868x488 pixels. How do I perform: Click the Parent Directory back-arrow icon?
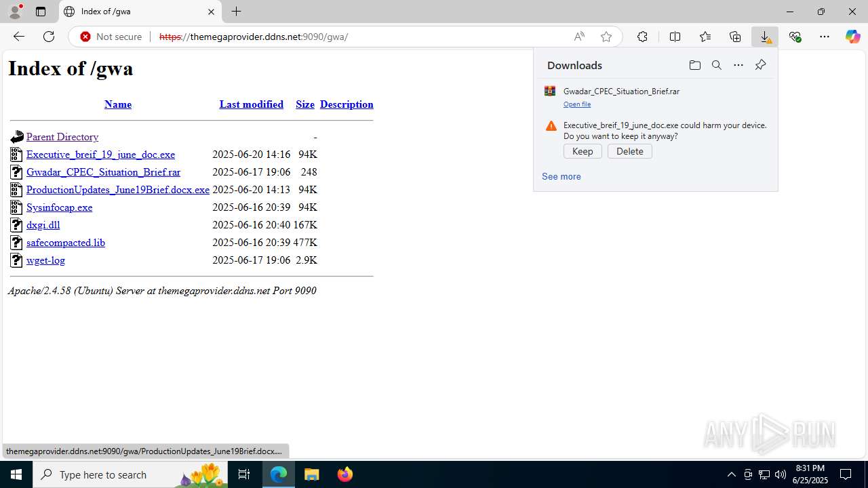click(16, 137)
